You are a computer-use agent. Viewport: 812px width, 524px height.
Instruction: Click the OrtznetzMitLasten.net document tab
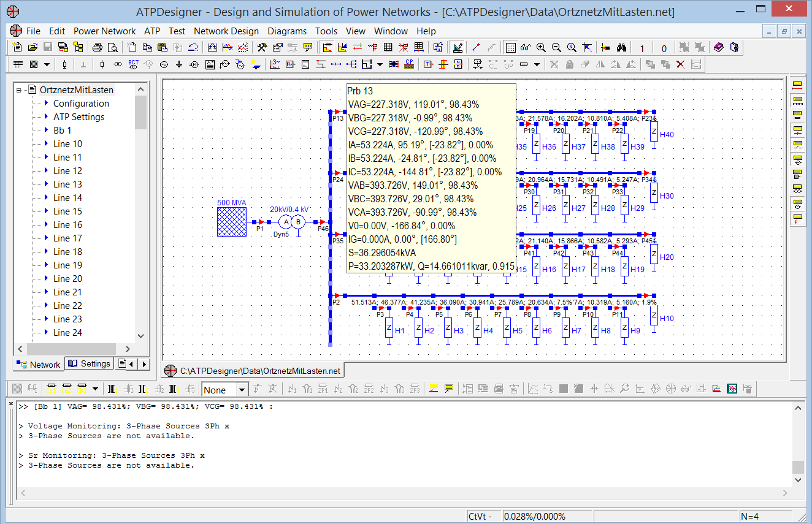[x=253, y=371]
